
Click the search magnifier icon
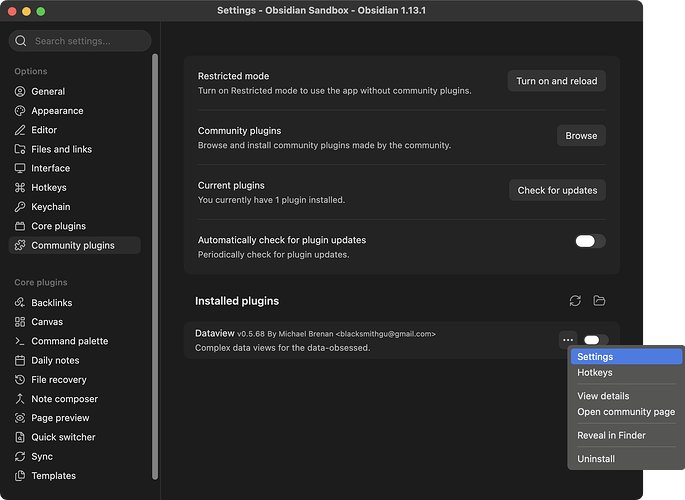[x=21, y=41]
